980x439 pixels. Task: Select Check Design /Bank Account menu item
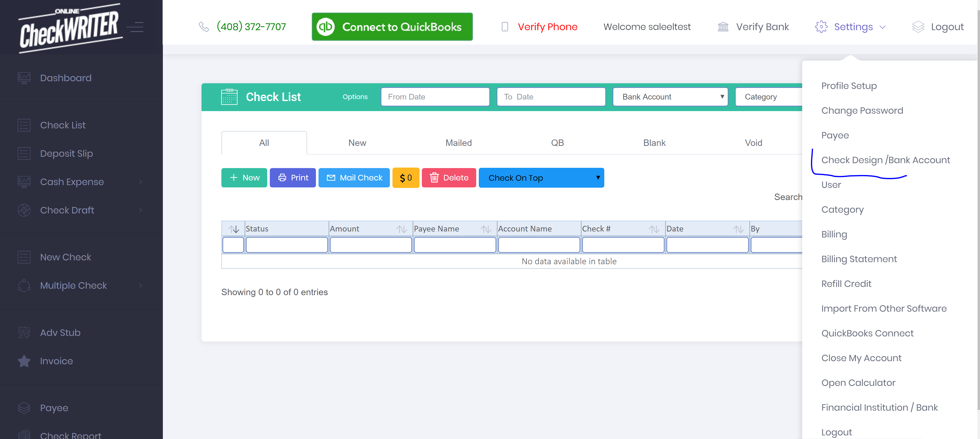coord(885,160)
